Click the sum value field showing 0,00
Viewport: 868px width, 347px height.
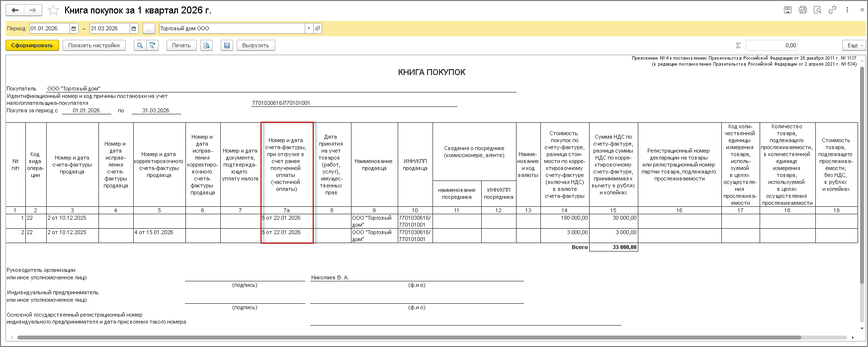point(772,45)
